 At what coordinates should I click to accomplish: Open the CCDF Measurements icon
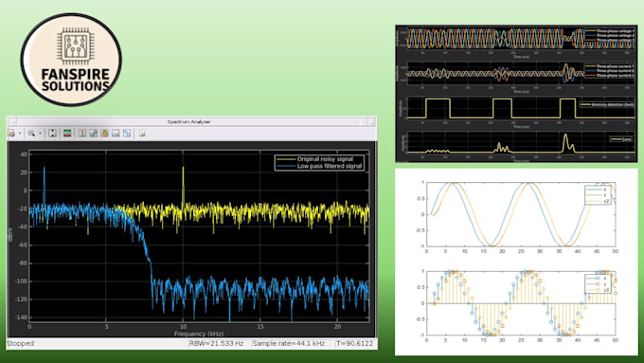point(127,134)
